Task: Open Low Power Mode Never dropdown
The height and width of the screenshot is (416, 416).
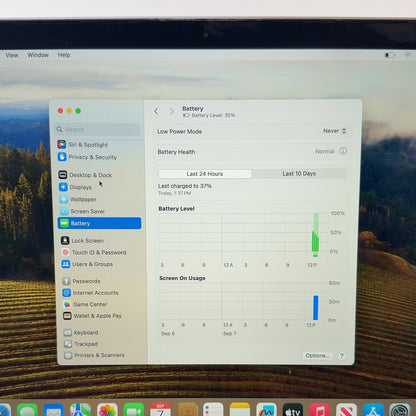Action: 335,131
